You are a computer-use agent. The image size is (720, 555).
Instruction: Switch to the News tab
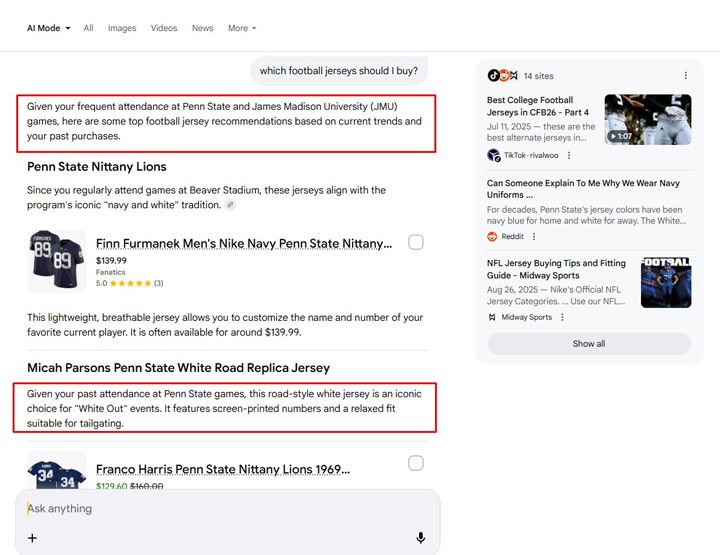pos(203,28)
